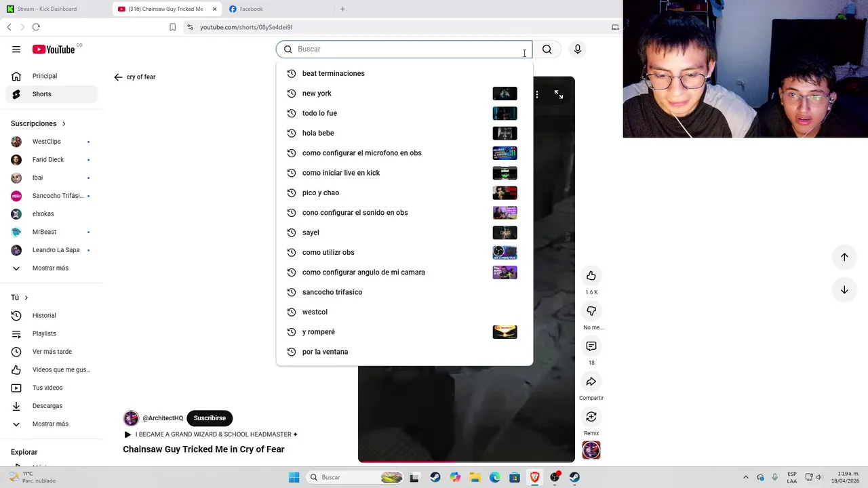Image resolution: width=868 pixels, height=488 pixels.
Task: Open the YouTube hamburger guide menu
Action: [x=16, y=49]
